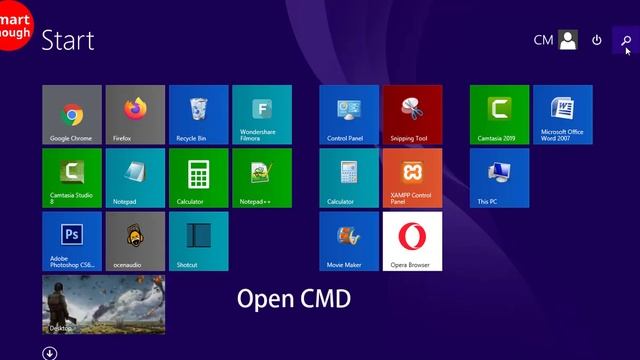Open the ocenaudio tile
This screenshot has width=640, height=360.
point(135,241)
